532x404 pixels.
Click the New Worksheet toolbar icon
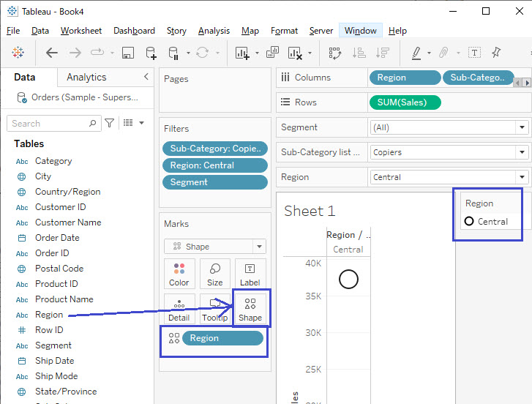pos(242,53)
